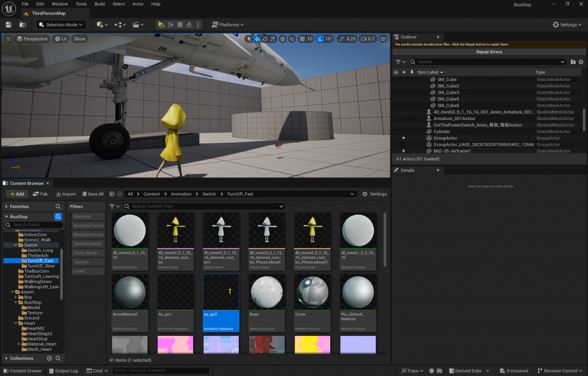Select Cylinder actor in the Outliner
This screenshot has height=376, width=588.
[442, 131]
